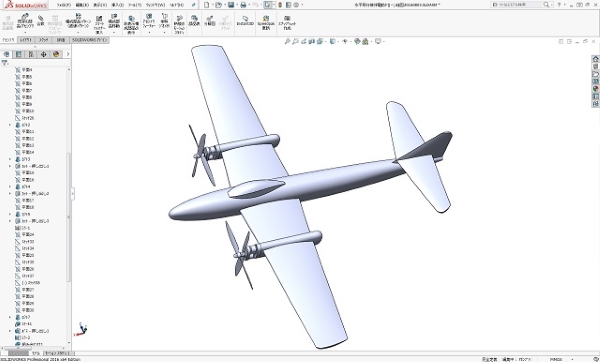Click the Zoom to Fit magnifier icon

287,41
